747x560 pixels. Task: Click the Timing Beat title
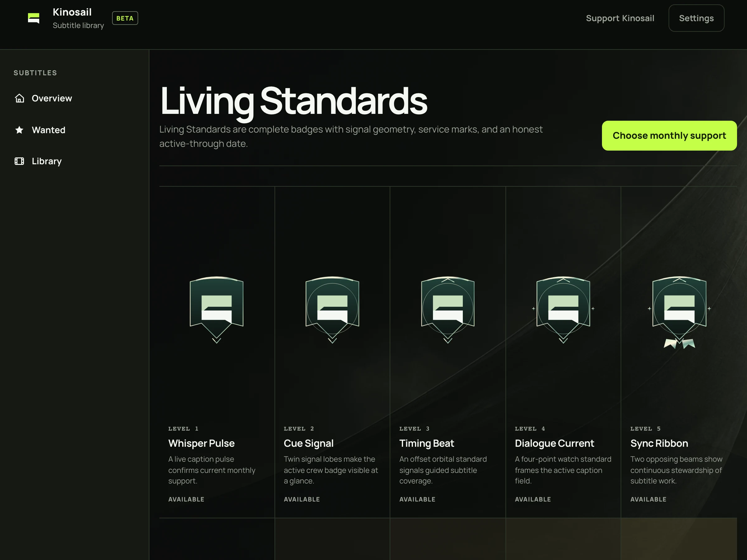pos(426,443)
